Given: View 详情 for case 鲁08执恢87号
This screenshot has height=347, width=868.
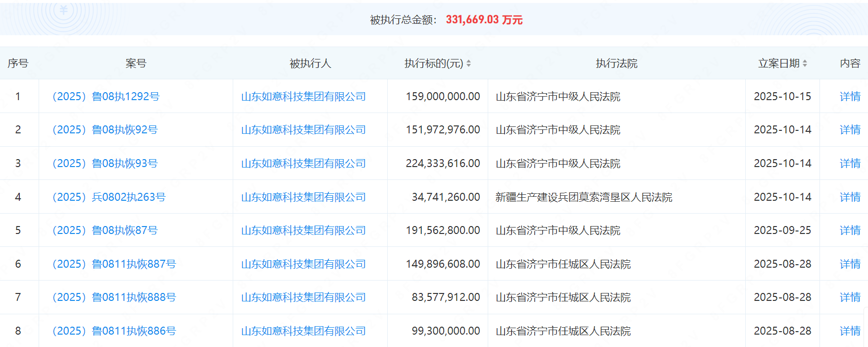Looking at the screenshot, I should pos(850,230).
